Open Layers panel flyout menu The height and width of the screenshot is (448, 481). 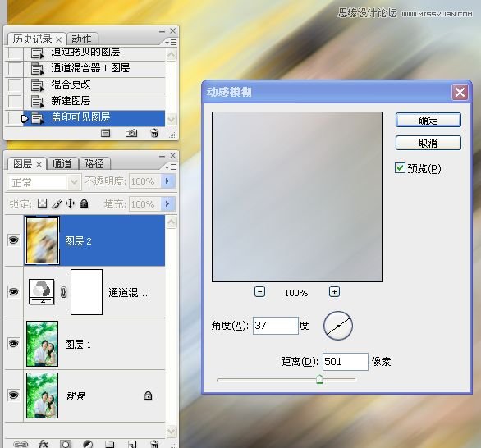coord(171,167)
